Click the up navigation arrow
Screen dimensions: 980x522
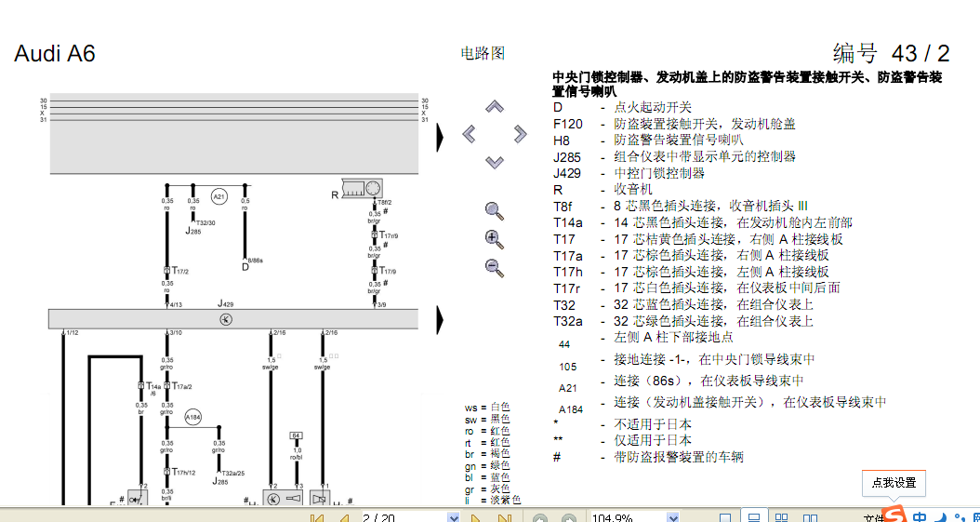[x=495, y=107]
